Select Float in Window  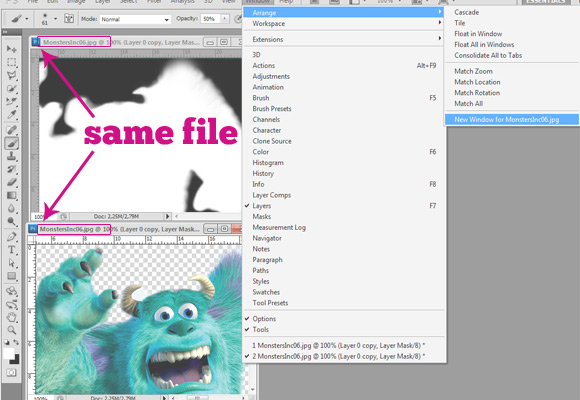click(x=512, y=34)
